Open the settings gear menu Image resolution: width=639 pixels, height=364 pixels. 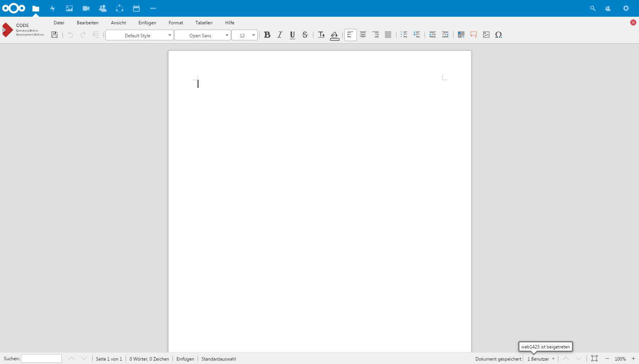point(626,8)
